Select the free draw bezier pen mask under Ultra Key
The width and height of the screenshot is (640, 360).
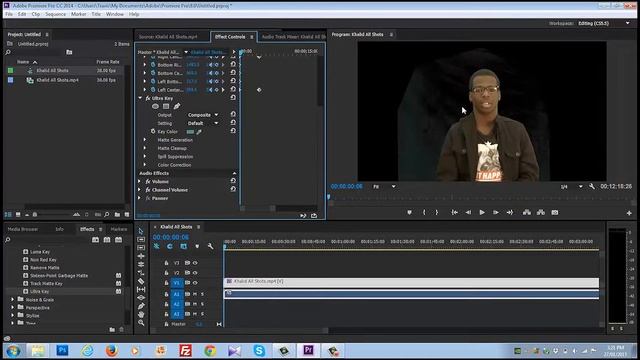[x=177, y=107]
